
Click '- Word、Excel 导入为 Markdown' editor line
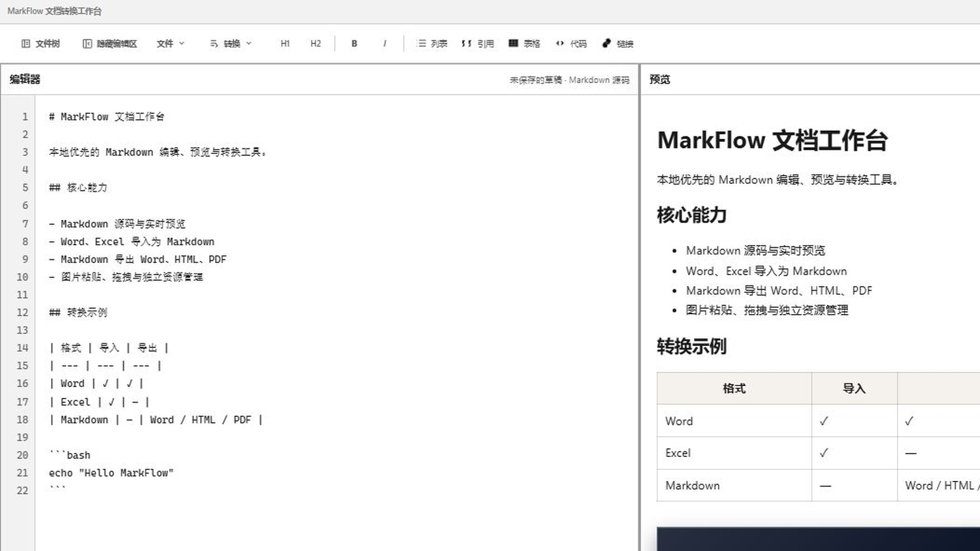131,241
